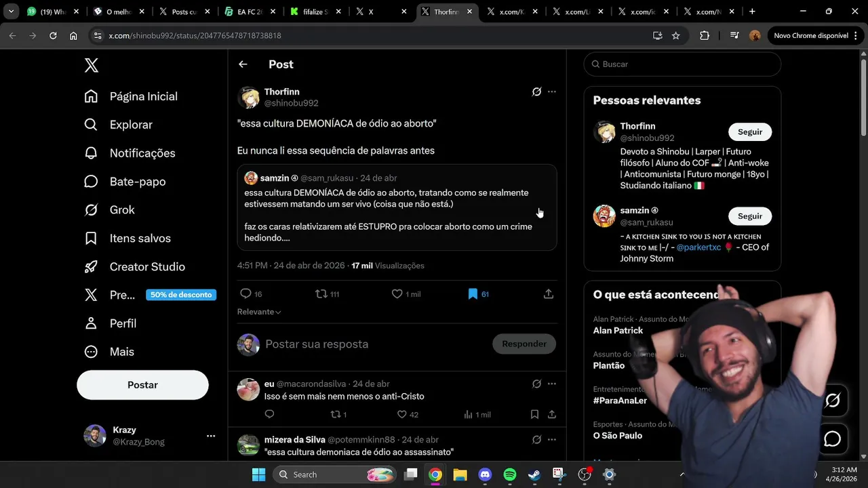Open Thorfinn's profile avatar in post
Screen dimensions: 868x488
(x=249, y=98)
